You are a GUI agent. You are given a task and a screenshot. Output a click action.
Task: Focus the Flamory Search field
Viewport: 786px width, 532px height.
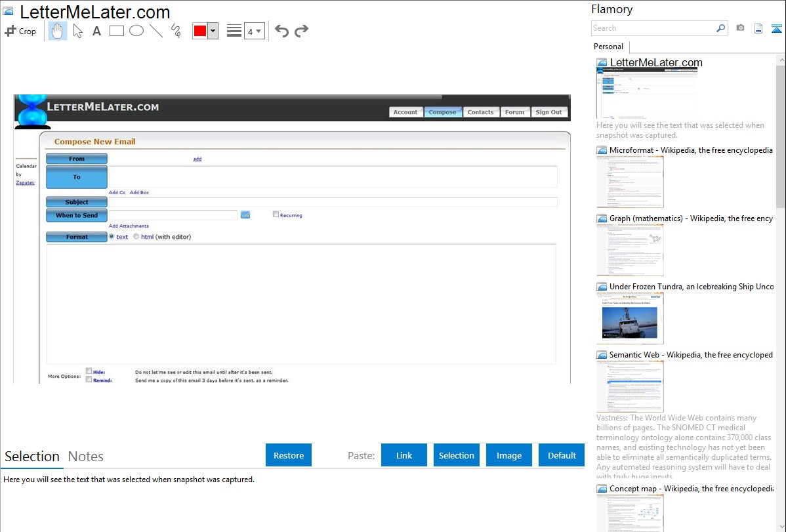click(x=653, y=28)
